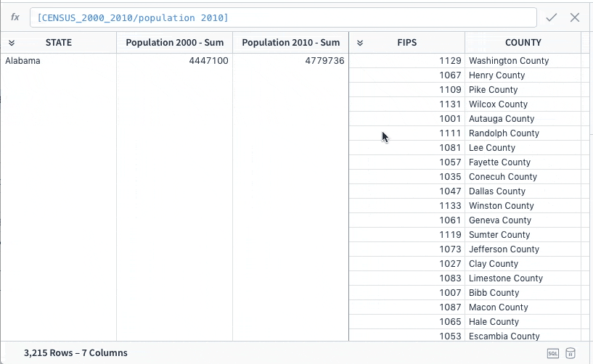Click into the formula input field
Screen dimensions: 593x364
(x=283, y=17)
